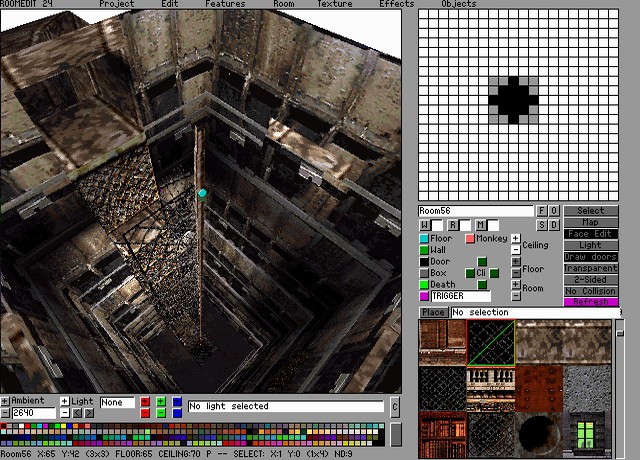Select the green window texture thumbnail
Screen dimensions: 640x460
click(x=587, y=432)
